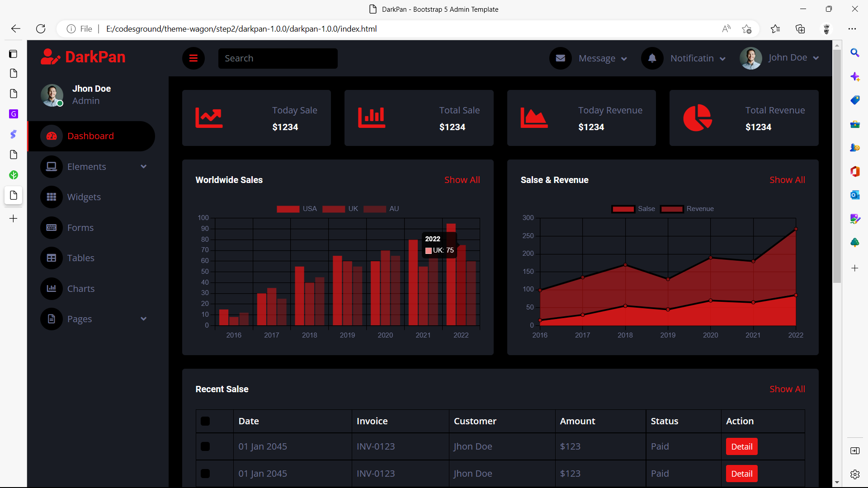Click the browser back arrow
This screenshot has height=488, width=868.
pos(16,29)
